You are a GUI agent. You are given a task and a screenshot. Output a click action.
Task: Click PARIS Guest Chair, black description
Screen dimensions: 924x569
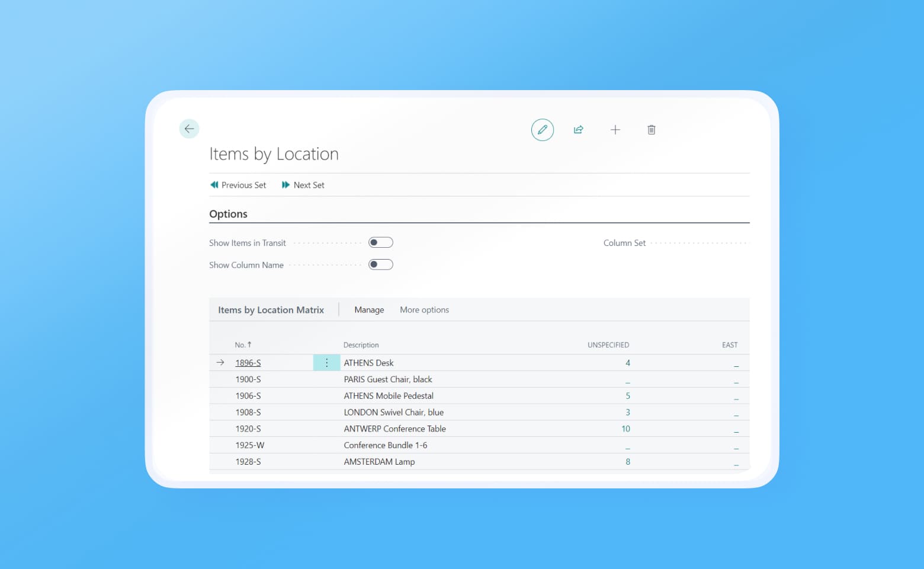[388, 379]
